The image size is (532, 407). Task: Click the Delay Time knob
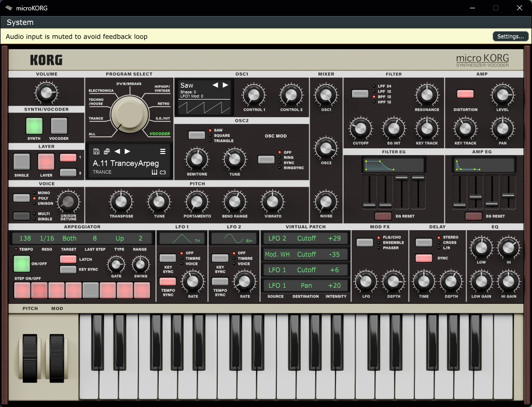tap(424, 281)
